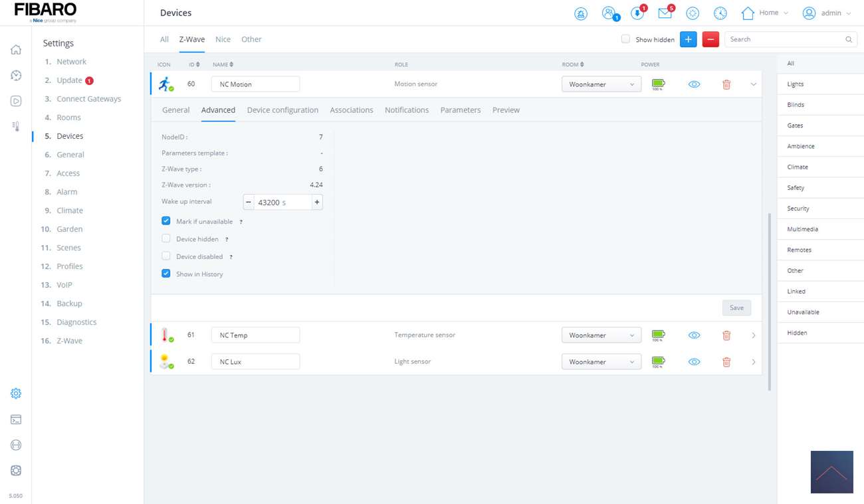Toggle visibility eye for NC Lux
This screenshot has height=504, width=864.
(x=694, y=362)
